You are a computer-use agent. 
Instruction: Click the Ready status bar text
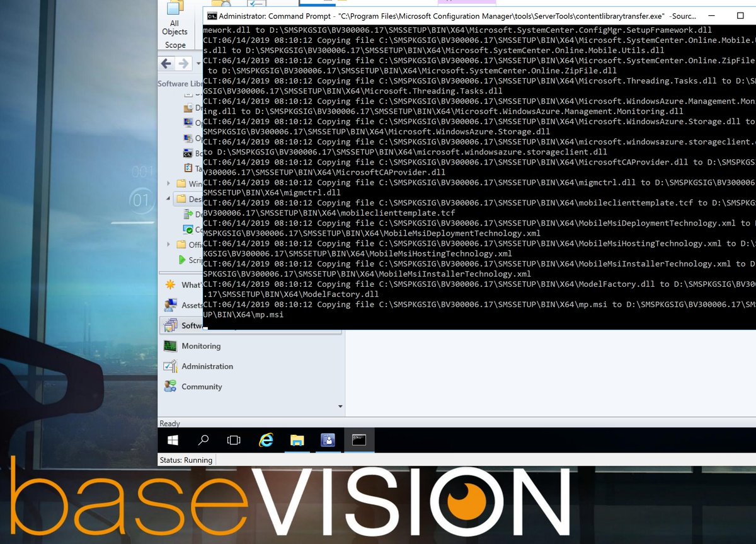pos(169,424)
